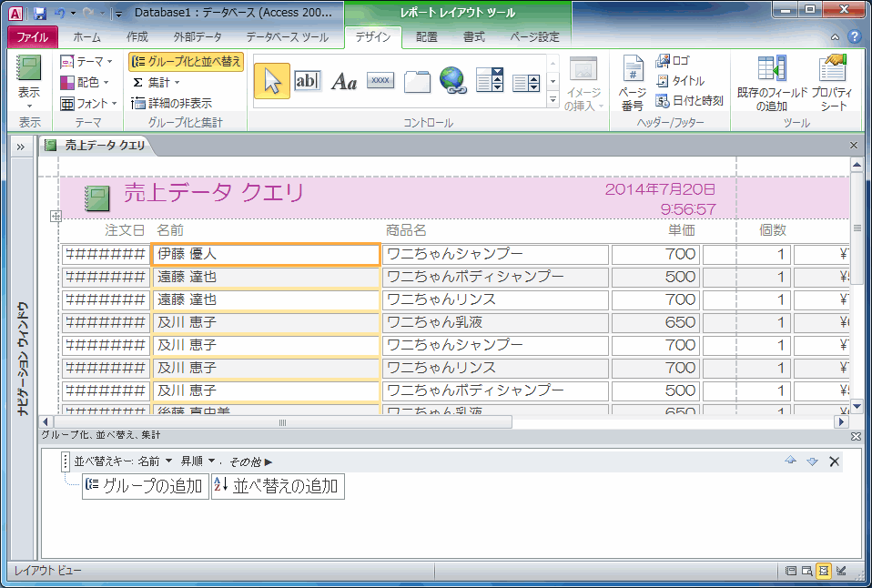The width and height of the screenshot is (872, 588).
Task: Select the 2014年7月20日 date field
Action: (660, 189)
